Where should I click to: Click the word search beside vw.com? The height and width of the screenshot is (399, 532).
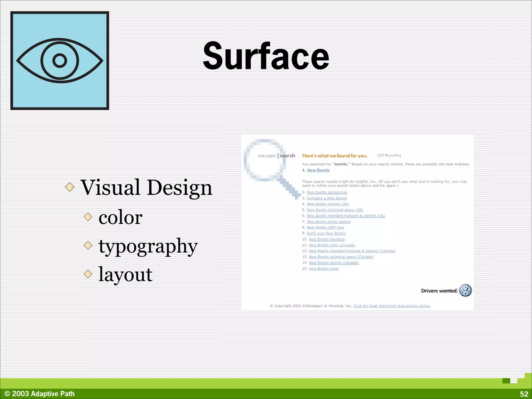(287, 156)
